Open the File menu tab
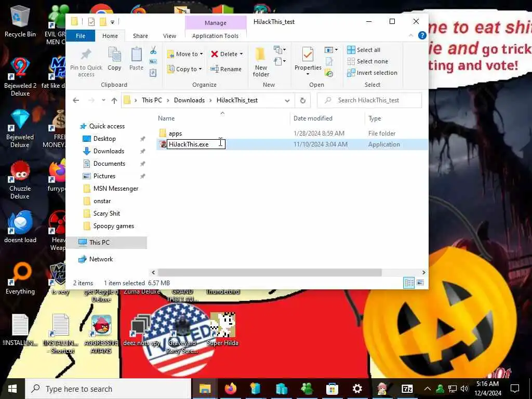Viewport: 532px width, 399px height. pyautogui.click(x=81, y=36)
